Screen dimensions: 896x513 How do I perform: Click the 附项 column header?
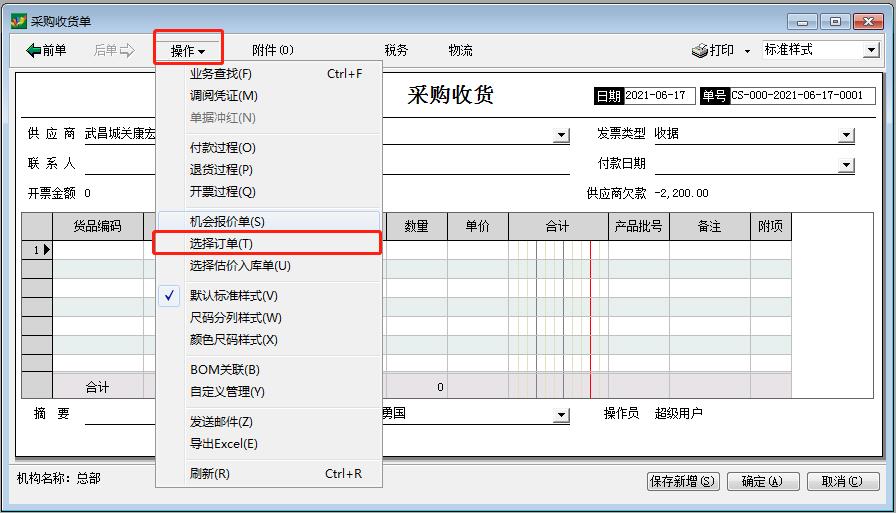click(771, 226)
